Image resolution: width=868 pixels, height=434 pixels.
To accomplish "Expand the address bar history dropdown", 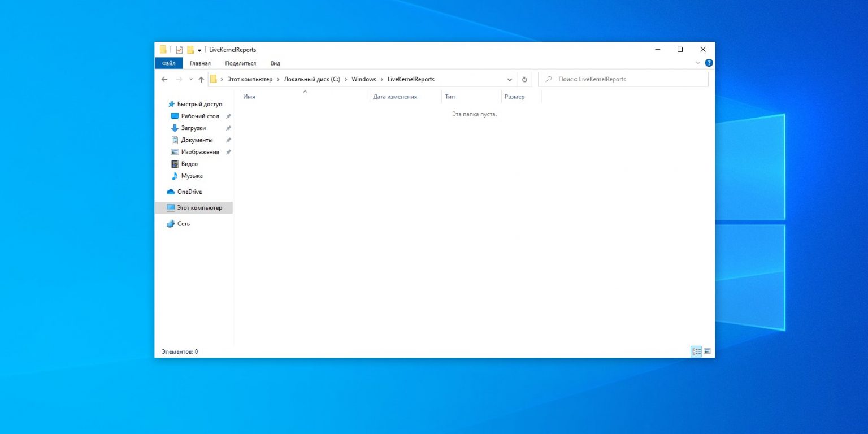I will tap(510, 79).
